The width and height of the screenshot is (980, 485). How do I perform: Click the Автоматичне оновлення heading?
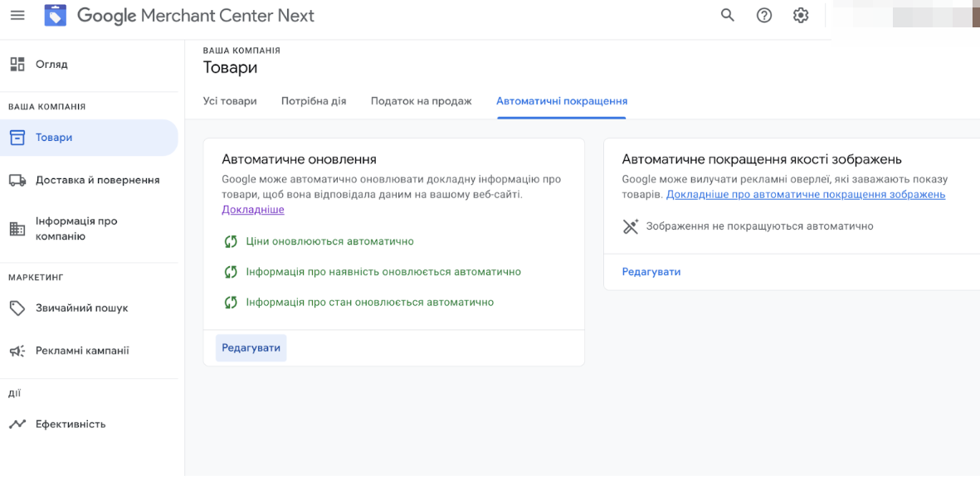(300, 159)
